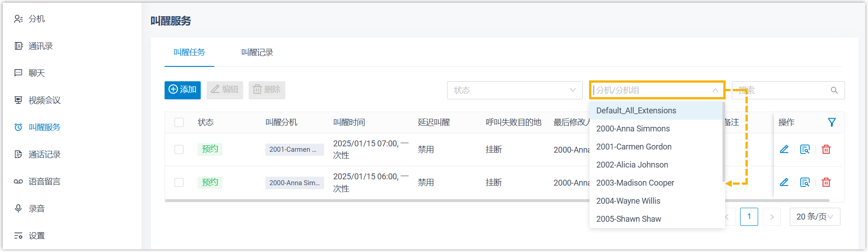Open the 20 条/页 page size dropdown
This screenshot has height=252, width=868.
click(815, 217)
